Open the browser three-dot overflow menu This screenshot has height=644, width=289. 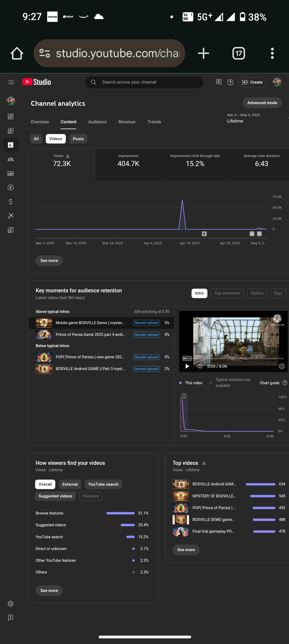tap(272, 53)
